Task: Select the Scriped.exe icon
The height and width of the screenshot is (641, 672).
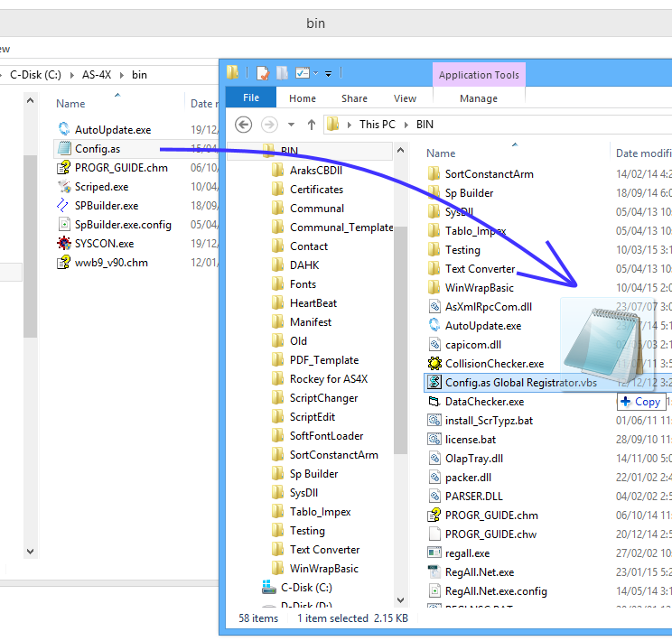Action: (x=64, y=187)
